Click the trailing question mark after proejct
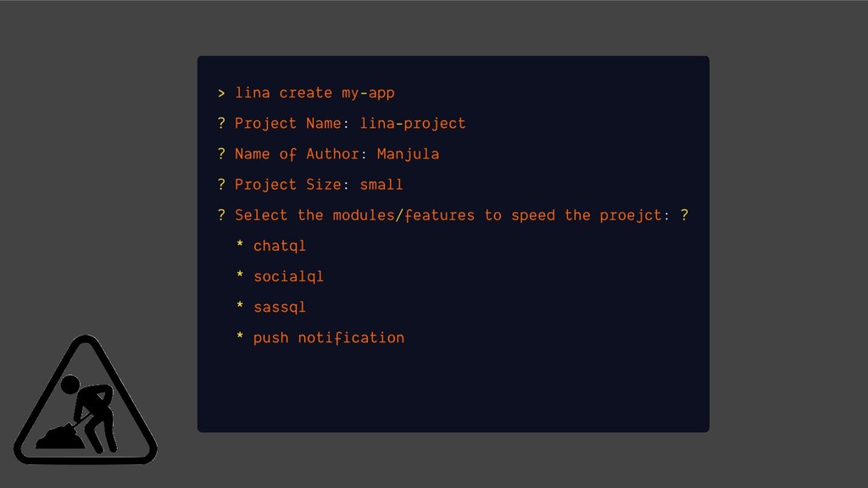The width and height of the screenshot is (868, 488). (x=684, y=215)
